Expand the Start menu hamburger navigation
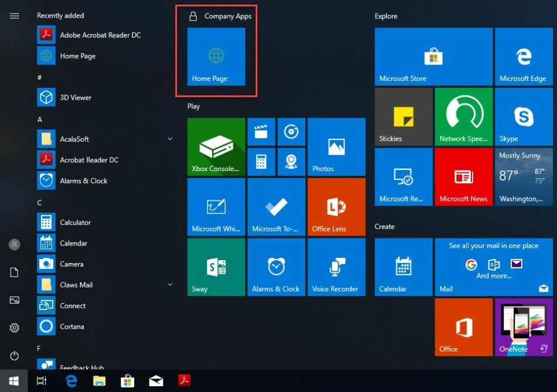Screen dimensions: 557x392 click(15, 16)
